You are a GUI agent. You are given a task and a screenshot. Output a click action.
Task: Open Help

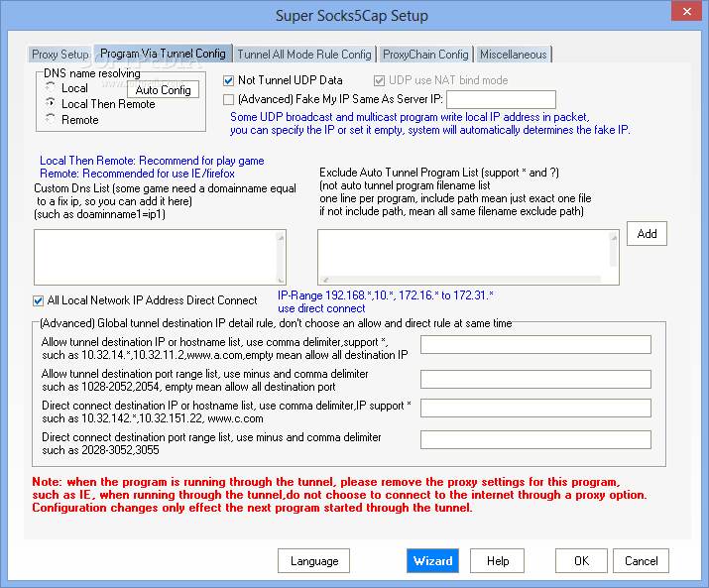point(498,561)
